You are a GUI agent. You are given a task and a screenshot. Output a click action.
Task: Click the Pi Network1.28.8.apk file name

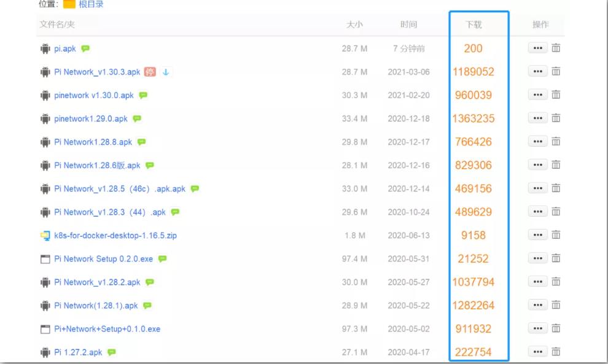coord(93,142)
